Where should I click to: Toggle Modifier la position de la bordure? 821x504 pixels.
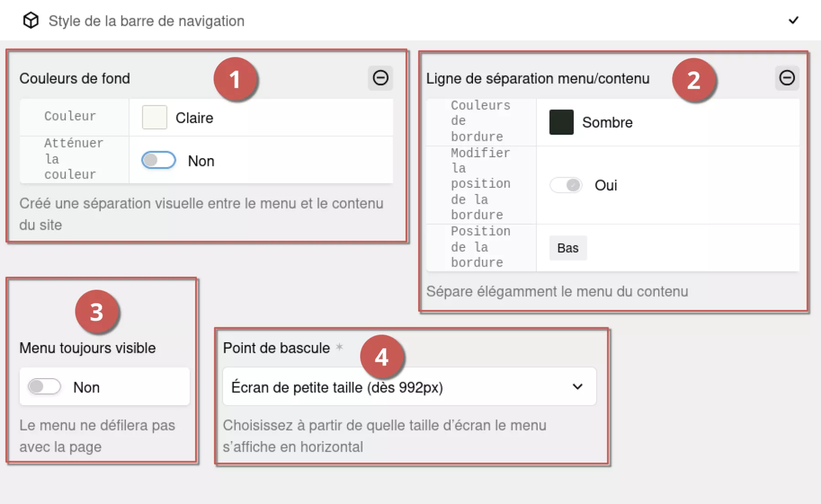tap(566, 185)
